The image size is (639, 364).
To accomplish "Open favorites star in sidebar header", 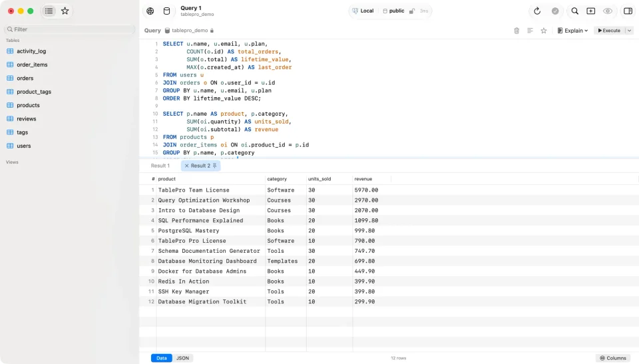I will point(65,11).
